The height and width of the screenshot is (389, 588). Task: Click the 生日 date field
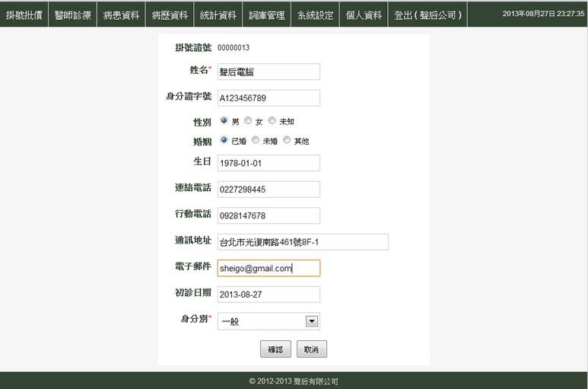[x=269, y=163]
